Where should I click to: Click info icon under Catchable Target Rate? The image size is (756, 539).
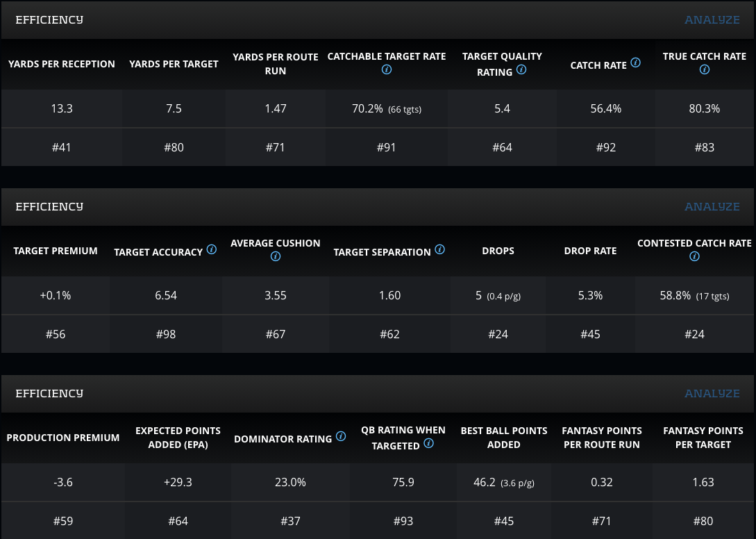[x=387, y=70]
